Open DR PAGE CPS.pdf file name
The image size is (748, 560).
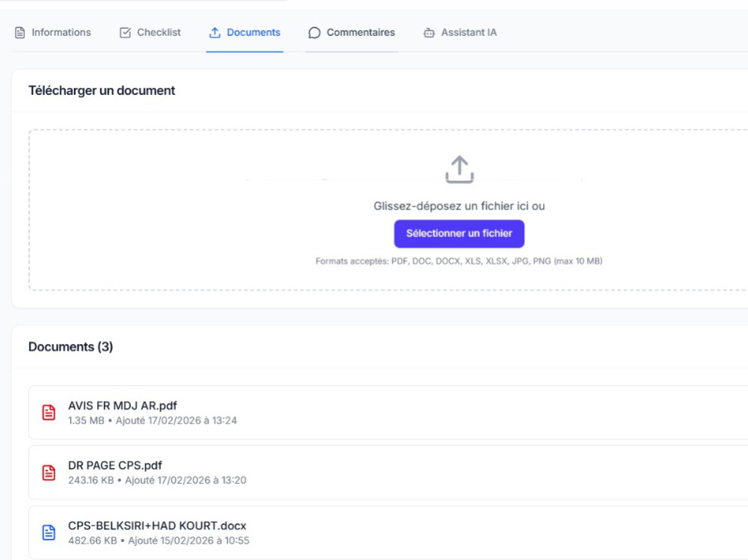pos(115,465)
